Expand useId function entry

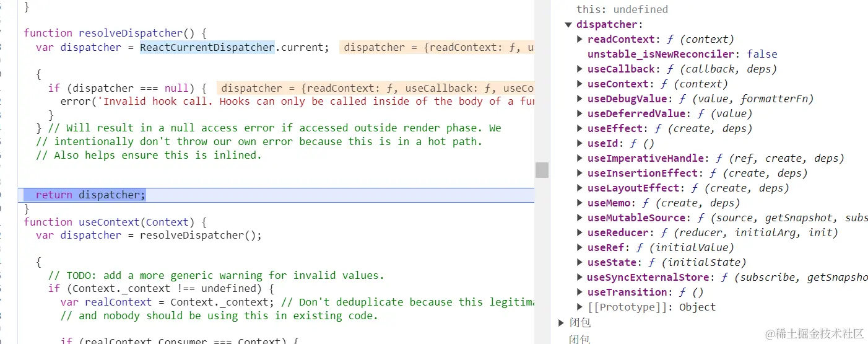point(580,143)
